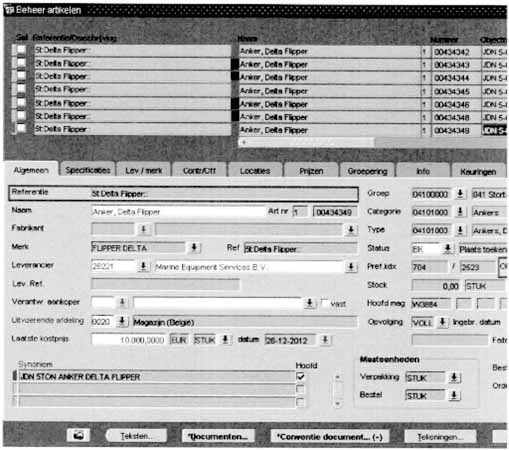The height and width of the screenshot is (450, 509).
Task: Open the Categorie lookup arrow icon
Action: 460,212
